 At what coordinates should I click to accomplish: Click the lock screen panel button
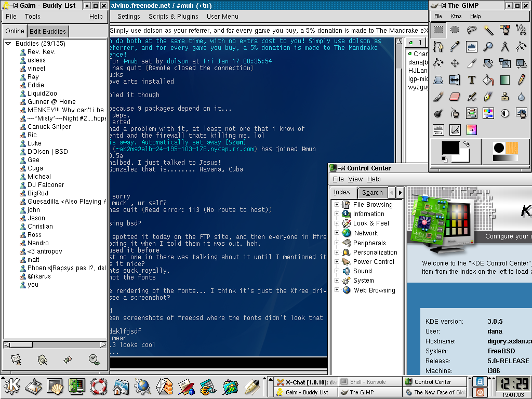[480, 381]
